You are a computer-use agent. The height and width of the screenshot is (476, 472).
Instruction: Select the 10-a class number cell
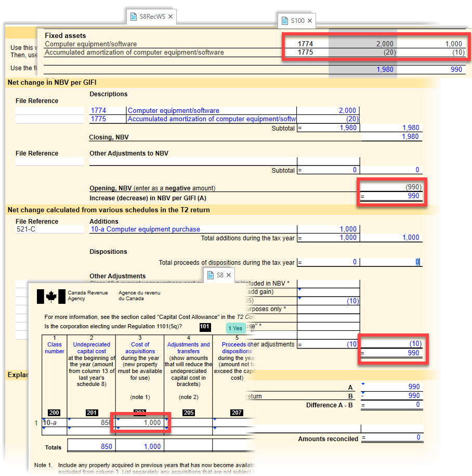[x=54, y=422]
